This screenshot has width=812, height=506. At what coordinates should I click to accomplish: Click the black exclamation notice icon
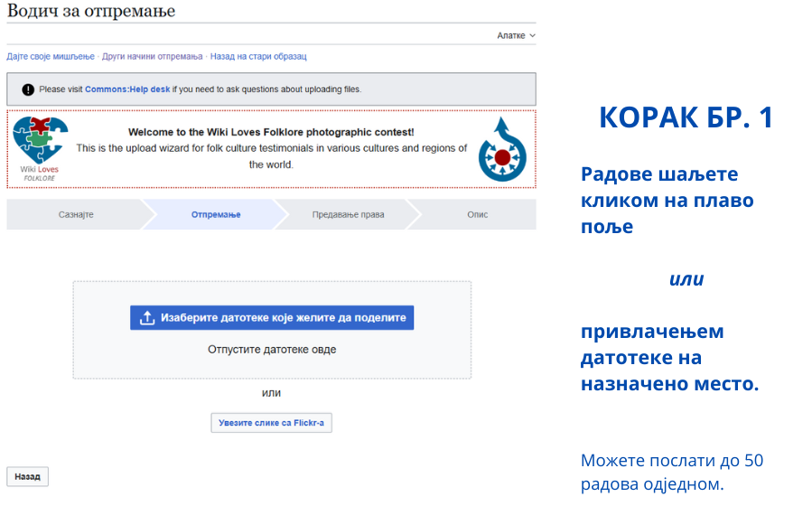(28, 89)
